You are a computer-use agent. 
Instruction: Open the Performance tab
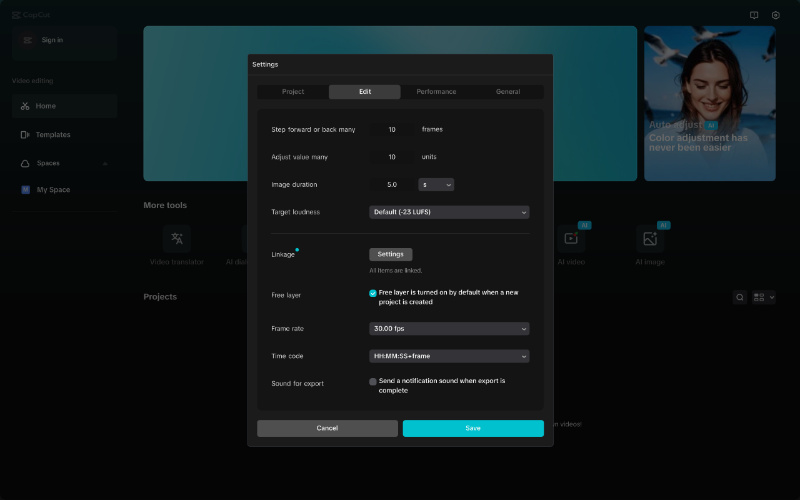coord(436,92)
